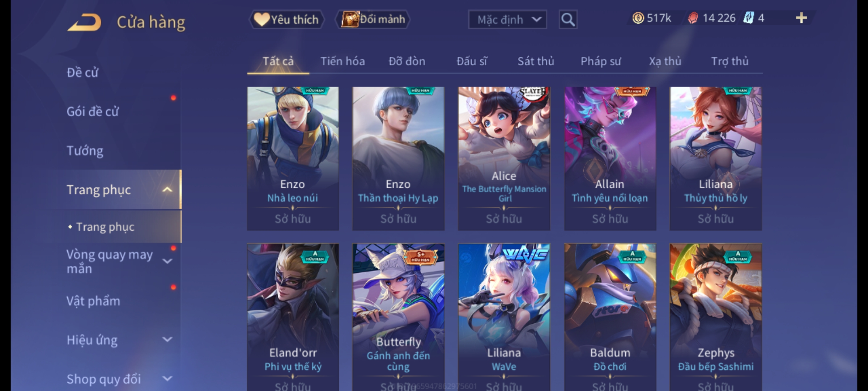Open the search magnifier icon

click(568, 20)
